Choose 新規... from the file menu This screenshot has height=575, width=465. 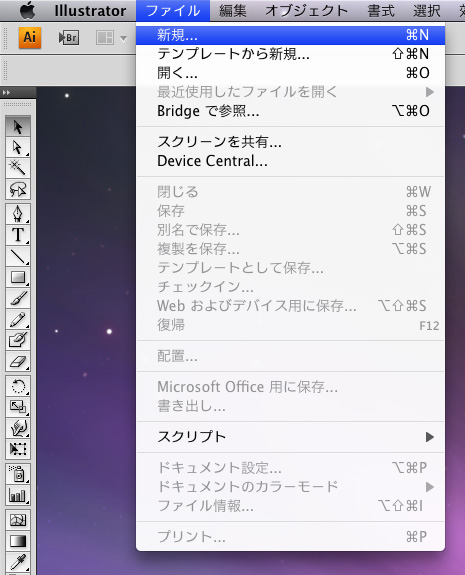[290, 35]
